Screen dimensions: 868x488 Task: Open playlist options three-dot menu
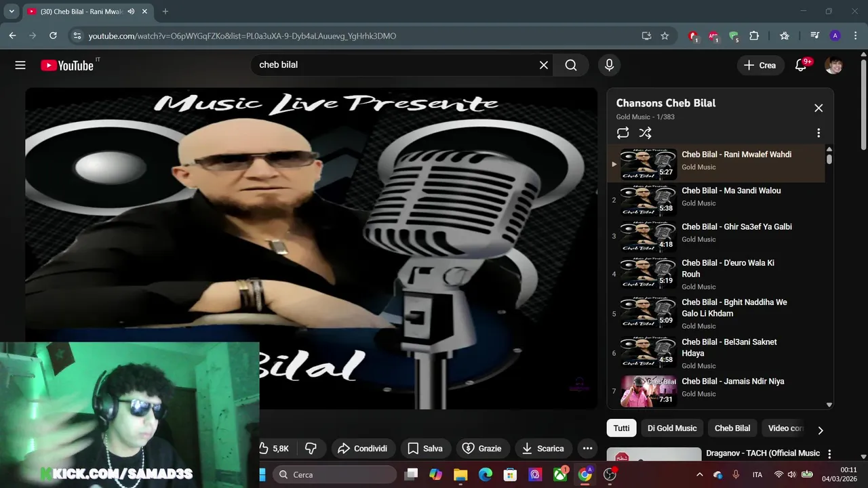pos(818,133)
